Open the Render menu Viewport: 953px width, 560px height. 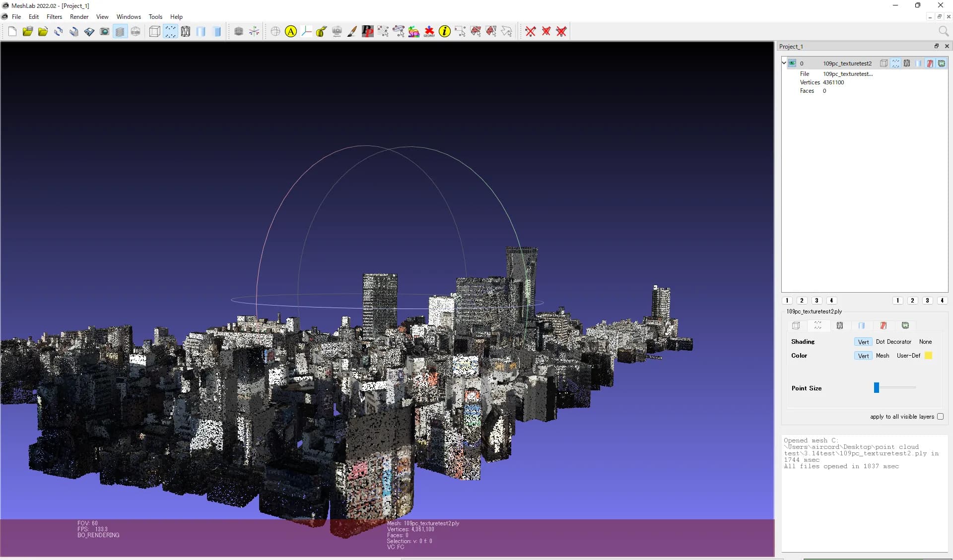(x=79, y=17)
